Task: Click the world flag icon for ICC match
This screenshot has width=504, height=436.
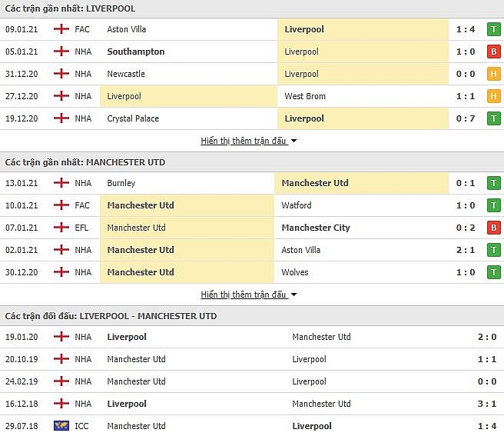Action: click(61, 426)
